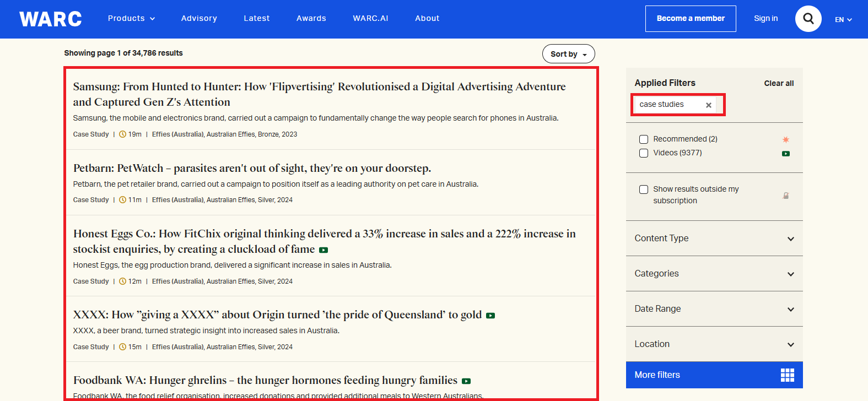The height and width of the screenshot is (401, 868).
Task: Click the orange Recommended star icon
Action: (x=786, y=140)
